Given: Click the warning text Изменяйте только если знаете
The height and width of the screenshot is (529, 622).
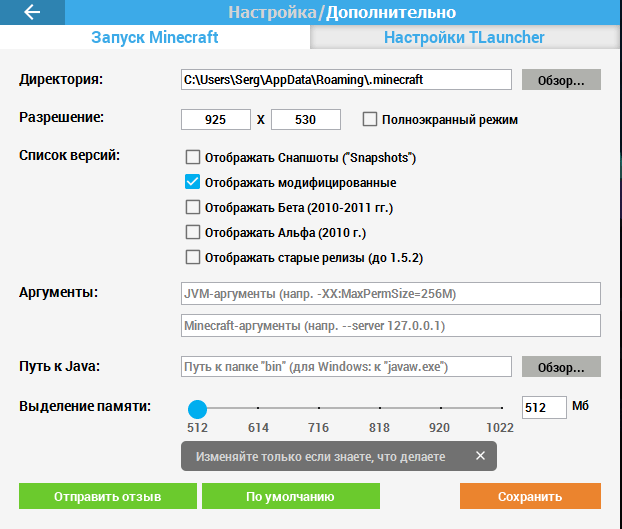Looking at the screenshot, I should click(320, 457).
